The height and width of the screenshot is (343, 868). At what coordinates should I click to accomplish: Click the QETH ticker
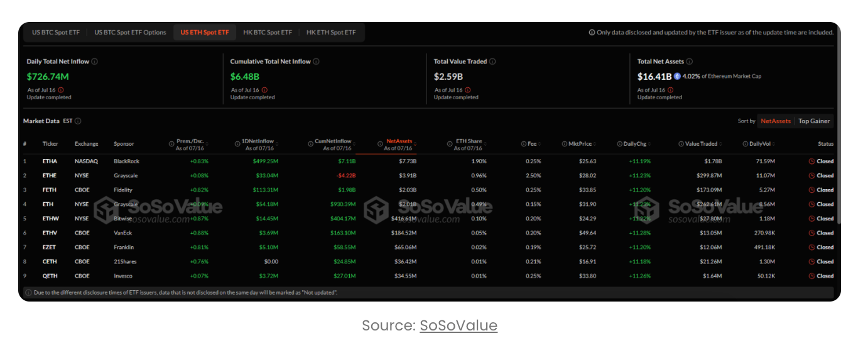[50, 276]
